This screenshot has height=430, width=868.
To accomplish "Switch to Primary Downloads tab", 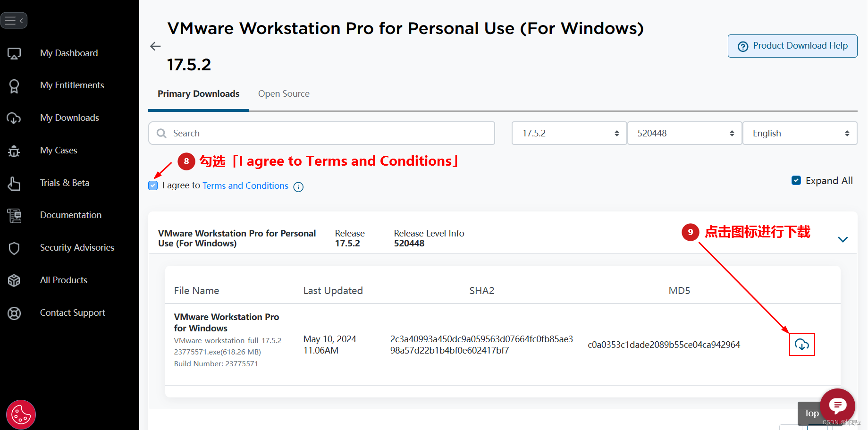I will (x=198, y=93).
